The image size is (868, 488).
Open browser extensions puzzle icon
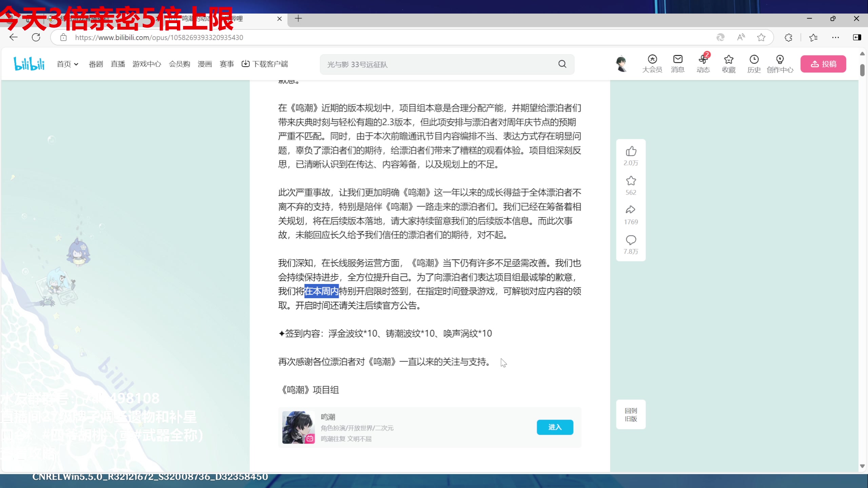[788, 37]
